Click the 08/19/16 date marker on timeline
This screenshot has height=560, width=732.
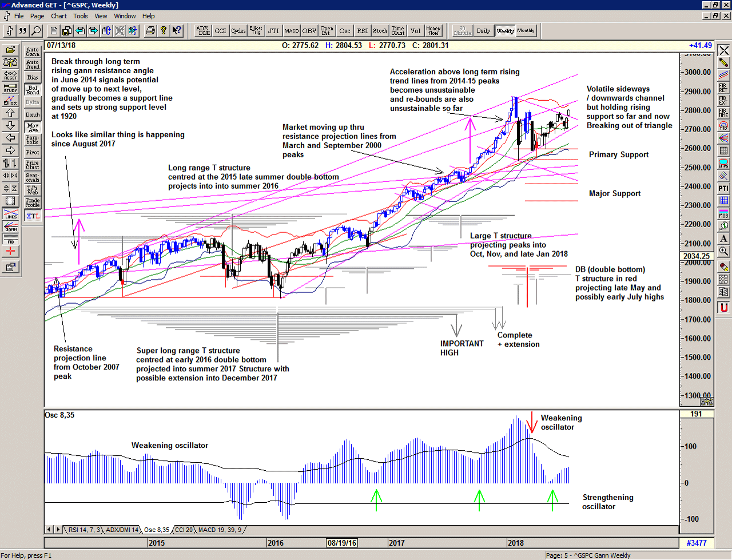tap(342, 543)
